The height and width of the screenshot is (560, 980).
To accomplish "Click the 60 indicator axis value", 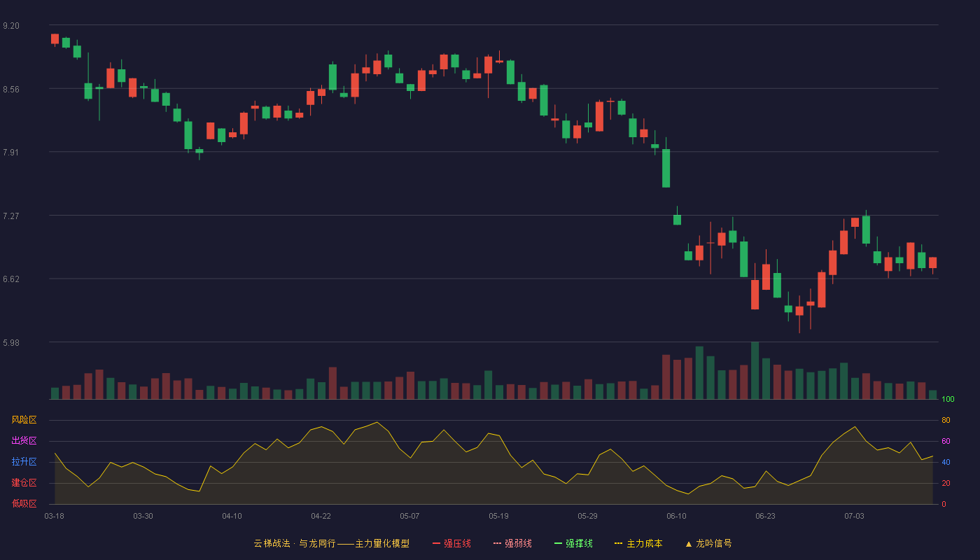I will (946, 441).
